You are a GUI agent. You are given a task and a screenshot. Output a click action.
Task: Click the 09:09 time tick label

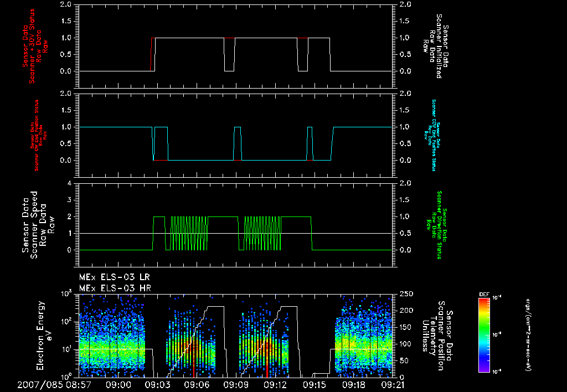click(x=236, y=385)
